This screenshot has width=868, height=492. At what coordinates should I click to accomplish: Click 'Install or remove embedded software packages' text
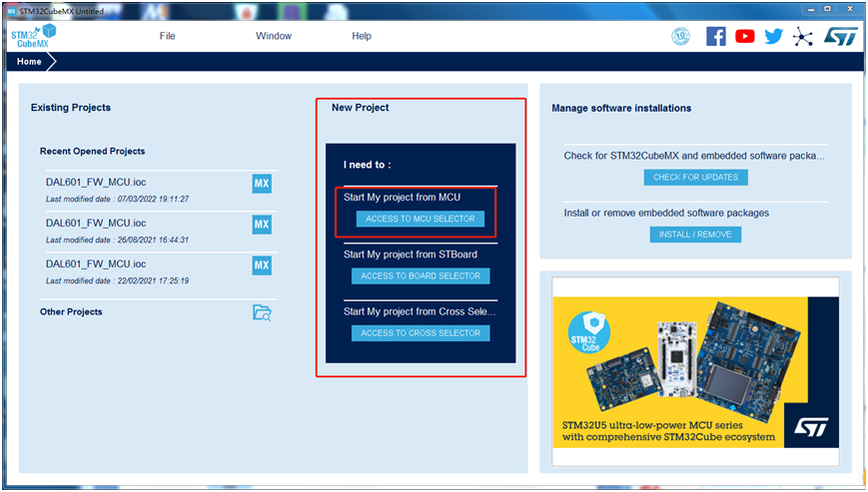tap(666, 213)
